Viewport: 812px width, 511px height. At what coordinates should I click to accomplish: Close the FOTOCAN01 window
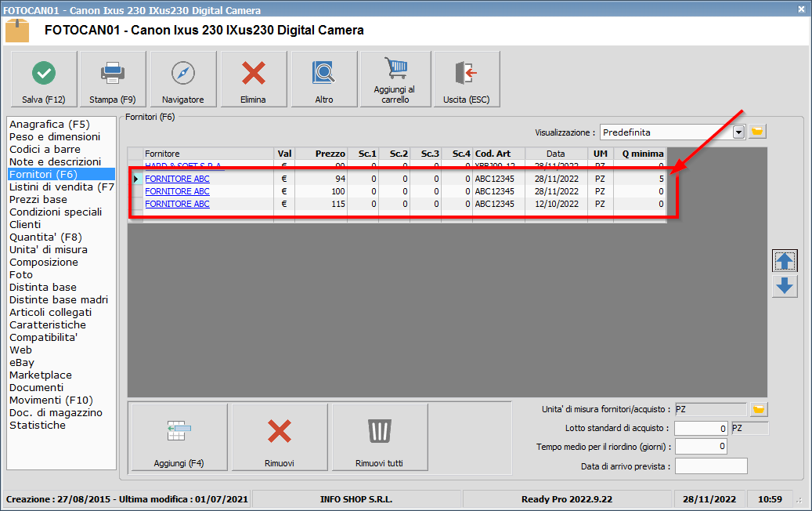pyautogui.click(x=800, y=9)
